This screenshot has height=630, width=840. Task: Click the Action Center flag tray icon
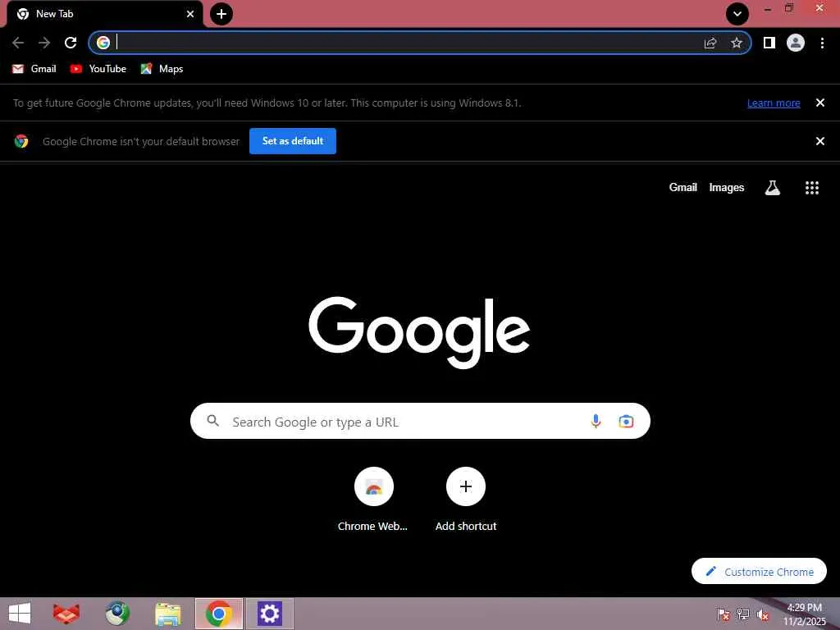click(x=724, y=614)
